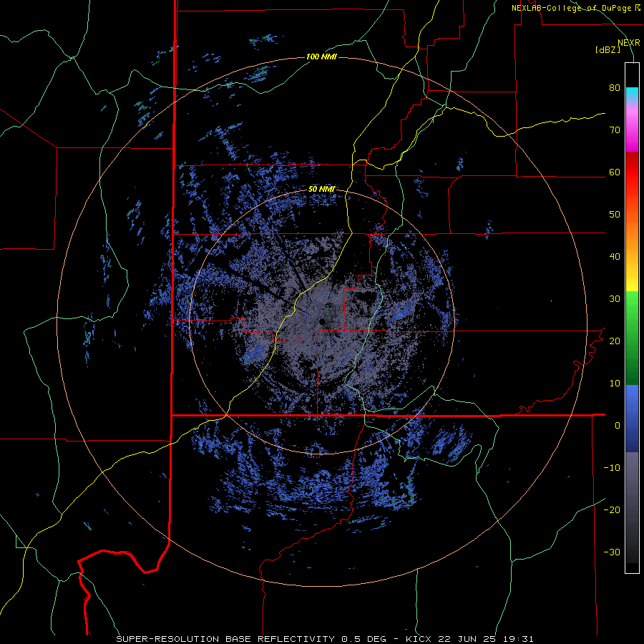This screenshot has width=644, height=644.
Task: Click the 60 dBZ scale value
Action: (615, 172)
